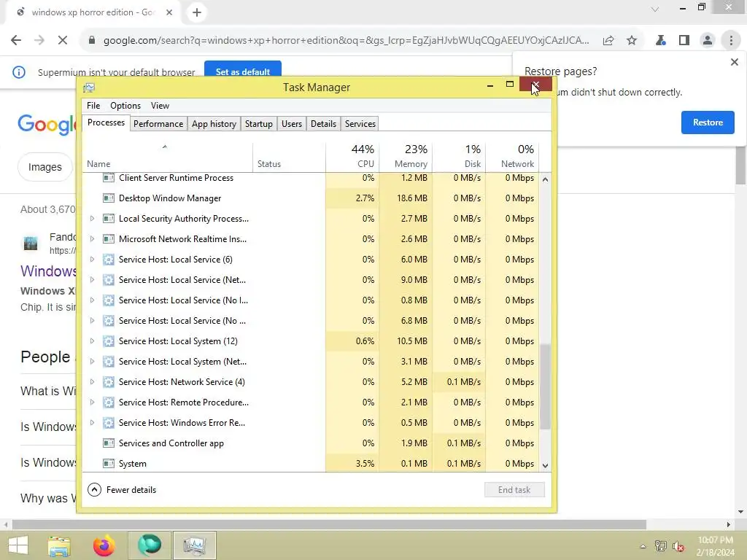Open the Options menu in Task Manager
The height and width of the screenshot is (560, 747).
pos(125,106)
